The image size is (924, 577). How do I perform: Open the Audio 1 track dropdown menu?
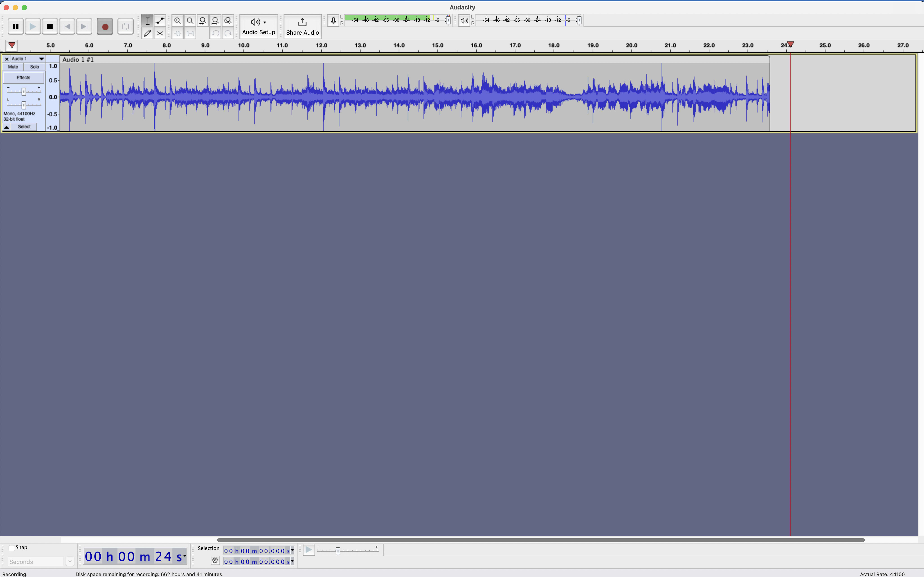tap(41, 59)
